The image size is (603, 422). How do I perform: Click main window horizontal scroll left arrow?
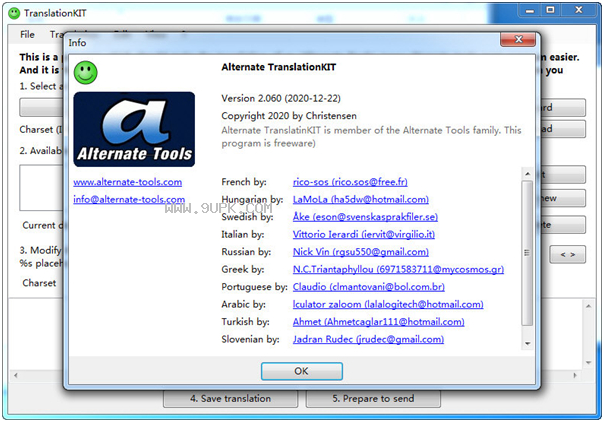[15, 375]
